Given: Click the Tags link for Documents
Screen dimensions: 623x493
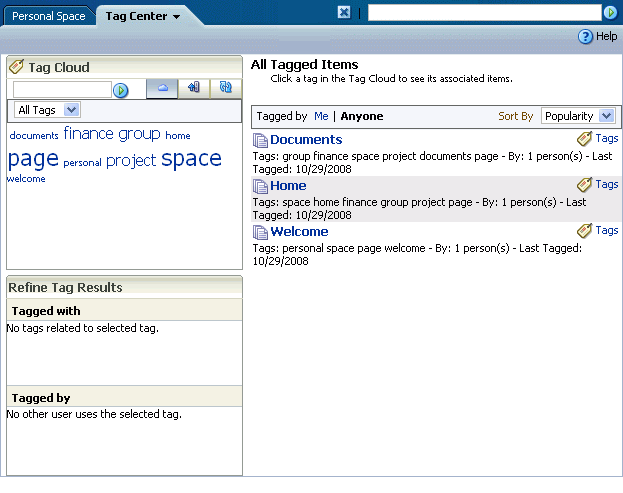Looking at the screenshot, I should point(607,139).
